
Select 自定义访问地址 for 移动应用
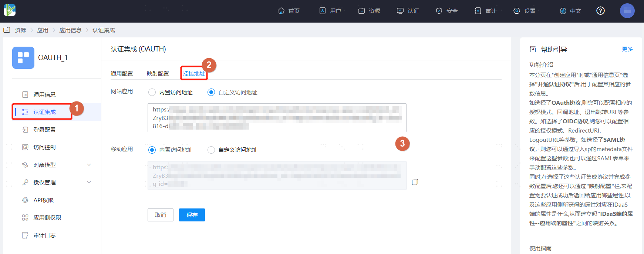pyautogui.click(x=211, y=150)
